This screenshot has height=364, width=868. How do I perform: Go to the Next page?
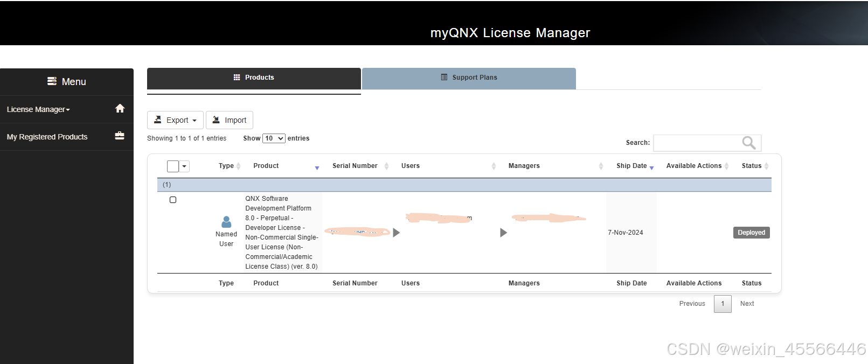747,304
